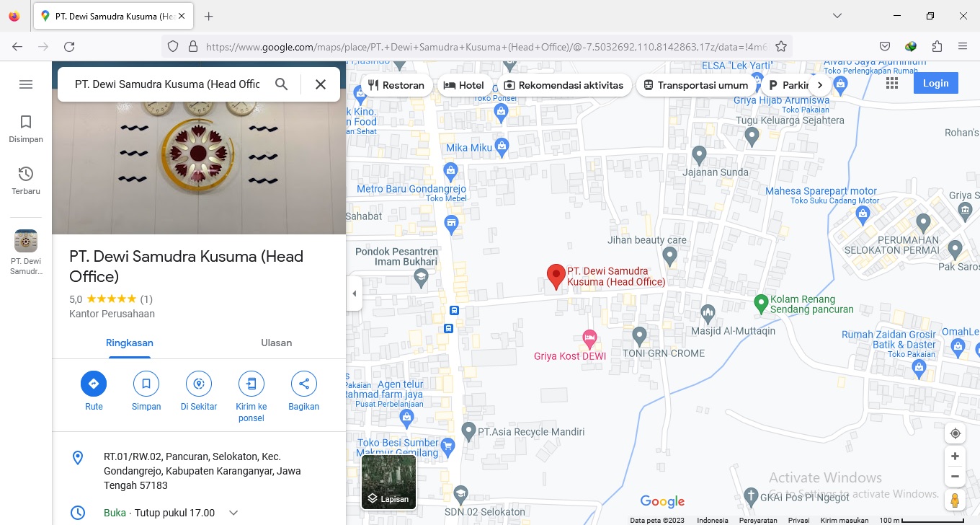
Task: Click the search box text field
Action: tap(167, 84)
